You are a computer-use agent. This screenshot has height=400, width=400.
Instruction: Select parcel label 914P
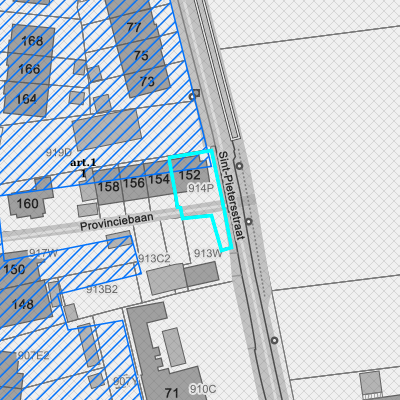pos(200,188)
